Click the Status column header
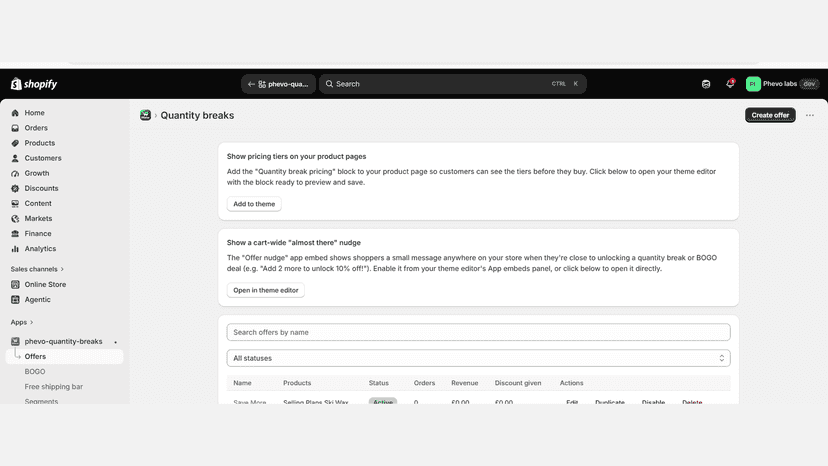The height and width of the screenshot is (466, 828). point(379,383)
